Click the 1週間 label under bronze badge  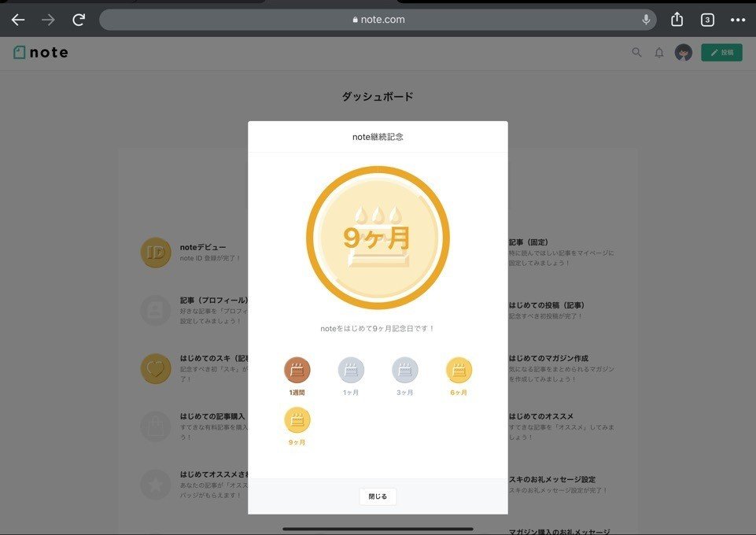(297, 393)
